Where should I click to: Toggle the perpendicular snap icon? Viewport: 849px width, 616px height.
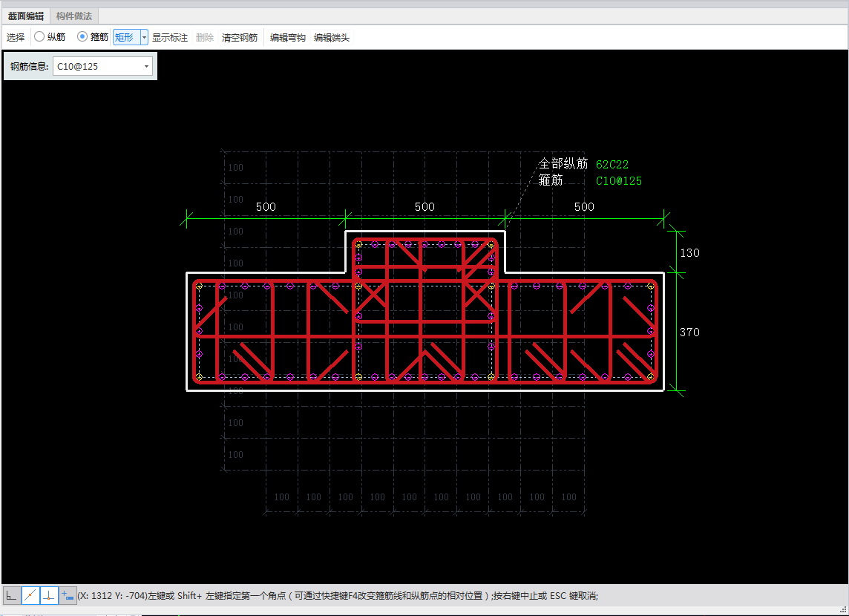(49, 595)
